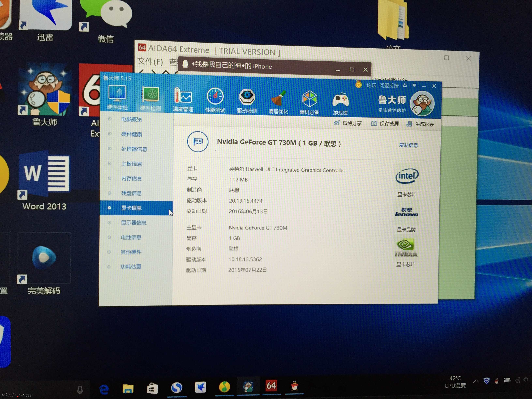This screenshot has width=532, height=399.
Task: Open the 问题反馈 feedback link
Action: point(389,86)
